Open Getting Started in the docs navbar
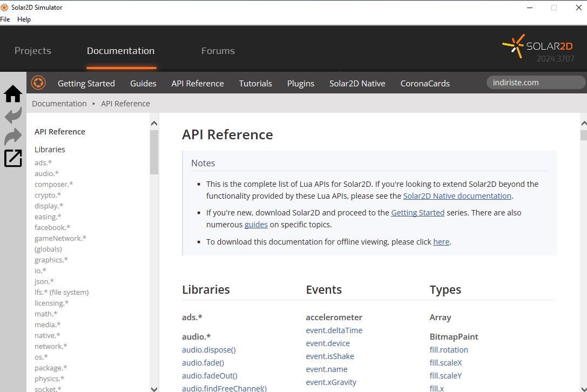The height and width of the screenshot is (392, 587). 86,84
